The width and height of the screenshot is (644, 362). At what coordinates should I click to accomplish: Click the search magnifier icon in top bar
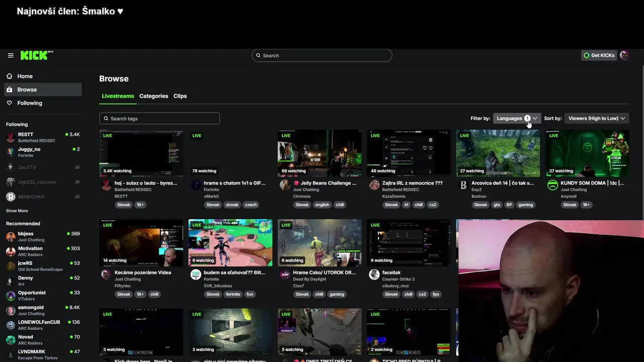[x=259, y=55]
